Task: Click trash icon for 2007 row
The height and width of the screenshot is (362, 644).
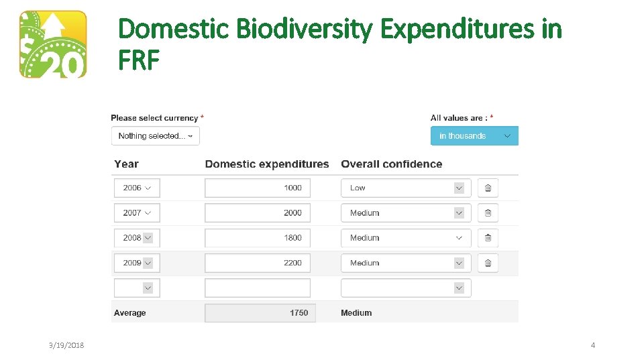Action: tap(488, 213)
